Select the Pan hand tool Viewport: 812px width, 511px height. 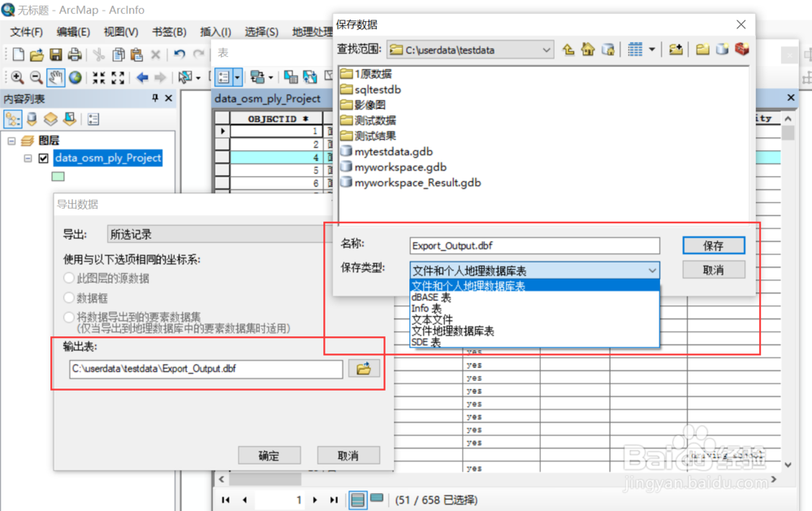55,78
